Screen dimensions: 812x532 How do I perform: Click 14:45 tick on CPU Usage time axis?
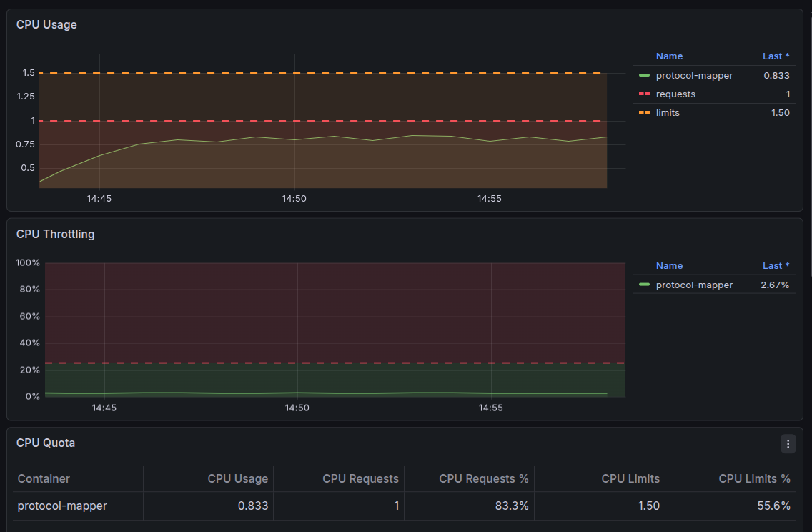click(x=99, y=198)
